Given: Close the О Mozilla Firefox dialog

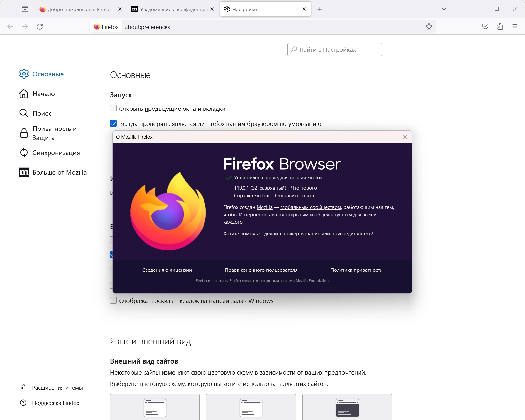Looking at the screenshot, I should point(405,137).
